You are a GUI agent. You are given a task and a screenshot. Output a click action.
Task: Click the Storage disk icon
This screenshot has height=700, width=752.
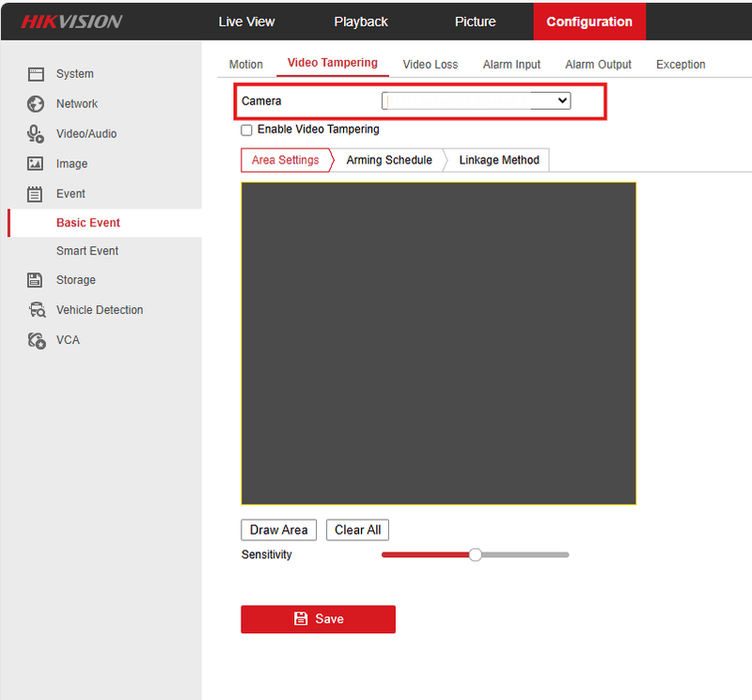pos(36,280)
